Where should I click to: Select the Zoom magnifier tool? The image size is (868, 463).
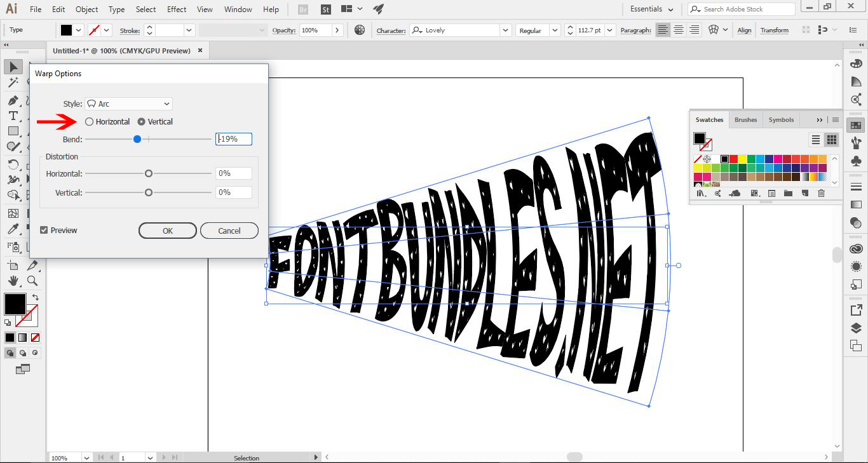[32, 280]
